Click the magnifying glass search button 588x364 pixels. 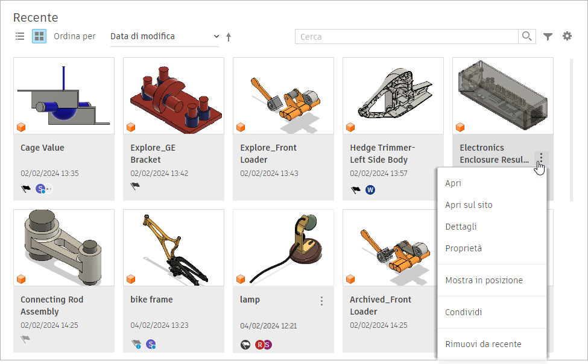[x=527, y=36]
